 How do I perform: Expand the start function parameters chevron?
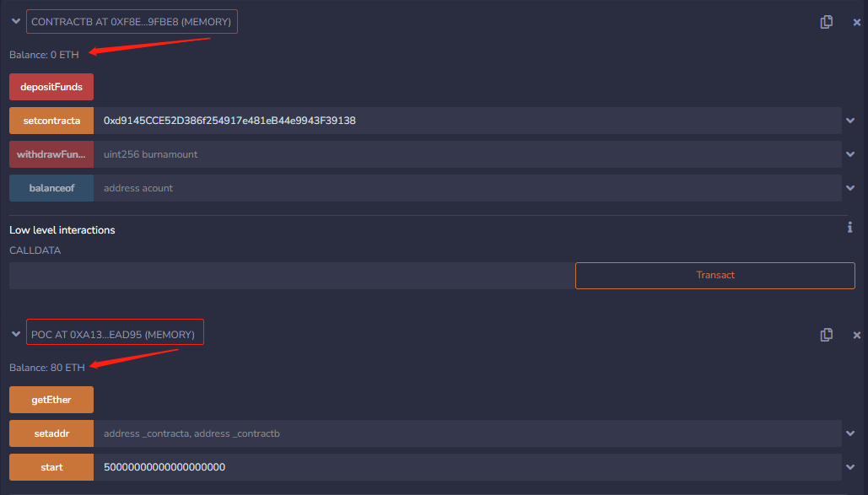point(849,467)
